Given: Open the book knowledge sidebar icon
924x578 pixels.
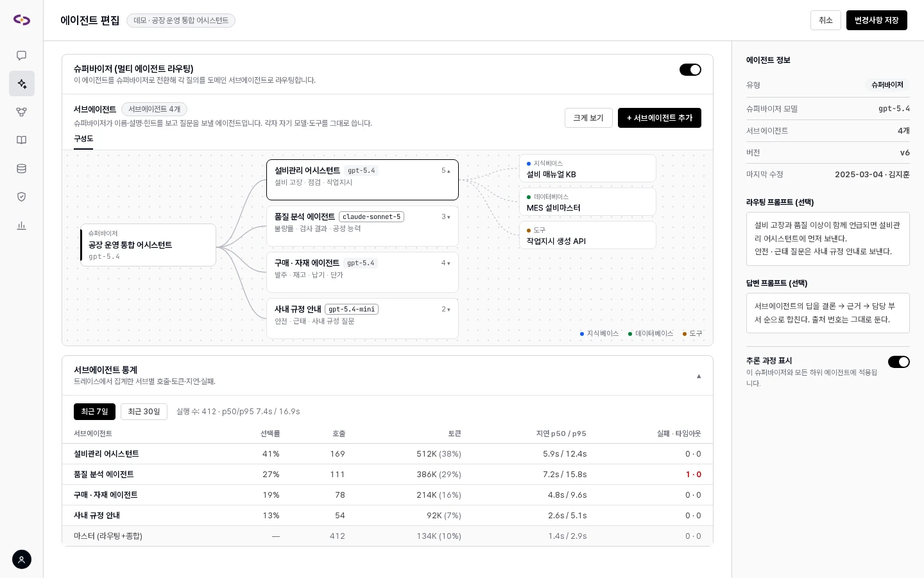Looking at the screenshot, I should tap(21, 140).
